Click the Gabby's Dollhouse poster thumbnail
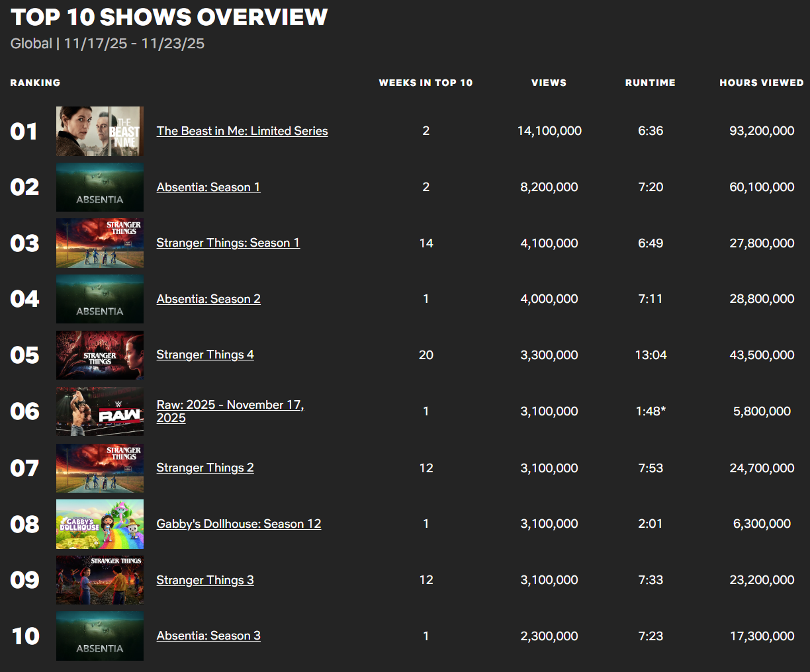 click(100, 524)
